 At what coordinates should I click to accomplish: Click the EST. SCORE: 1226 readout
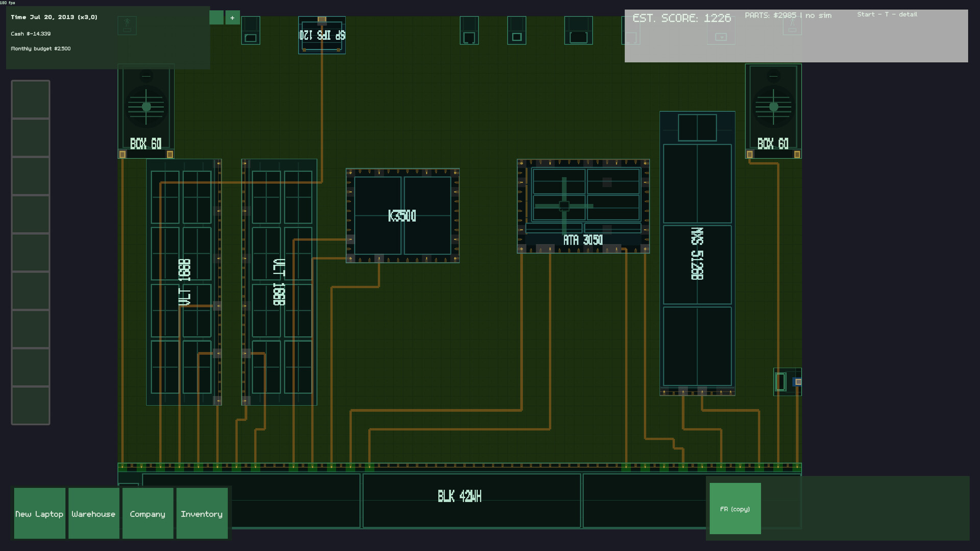(x=681, y=18)
